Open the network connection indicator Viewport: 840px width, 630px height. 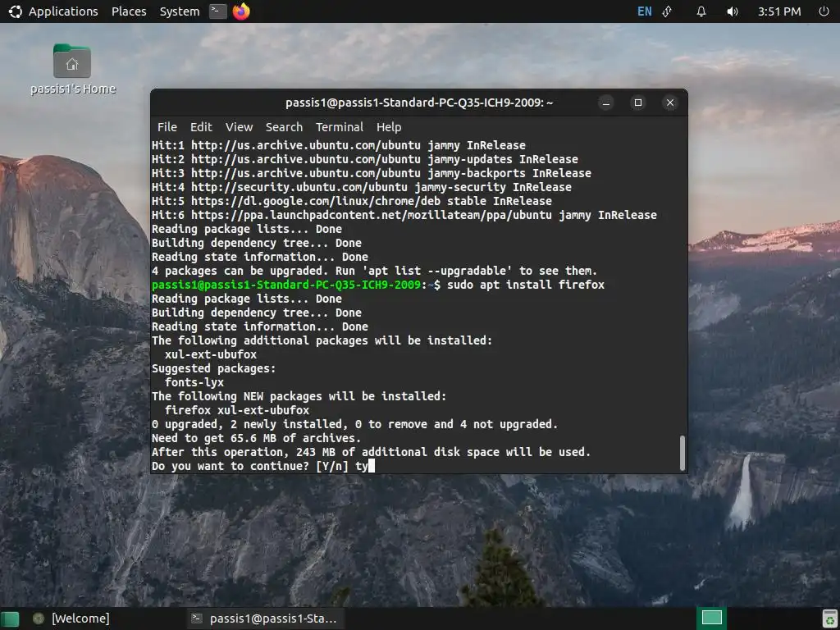668,11
